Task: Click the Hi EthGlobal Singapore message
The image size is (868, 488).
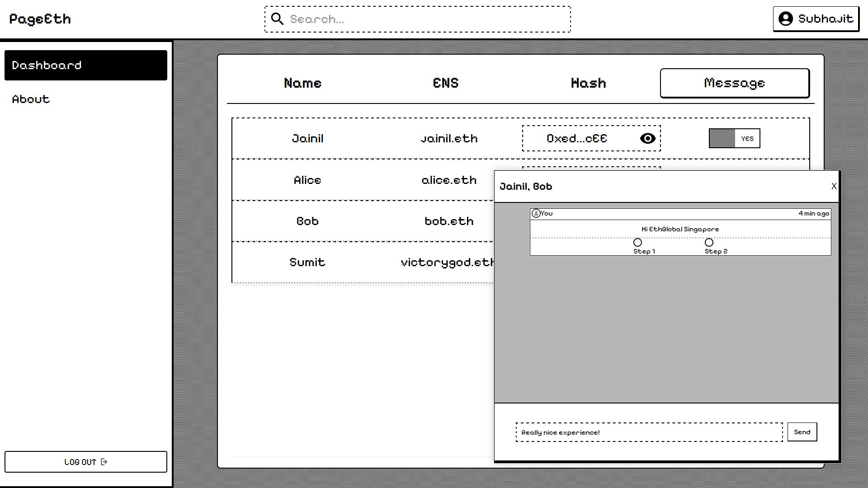Action: [x=680, y=230]
